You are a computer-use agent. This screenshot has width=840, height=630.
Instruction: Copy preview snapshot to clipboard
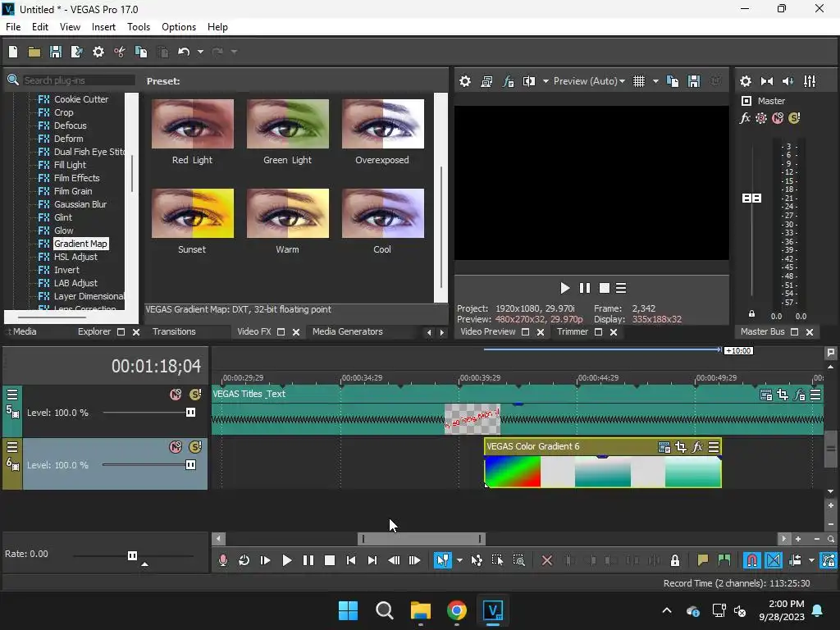pos(673,81)
